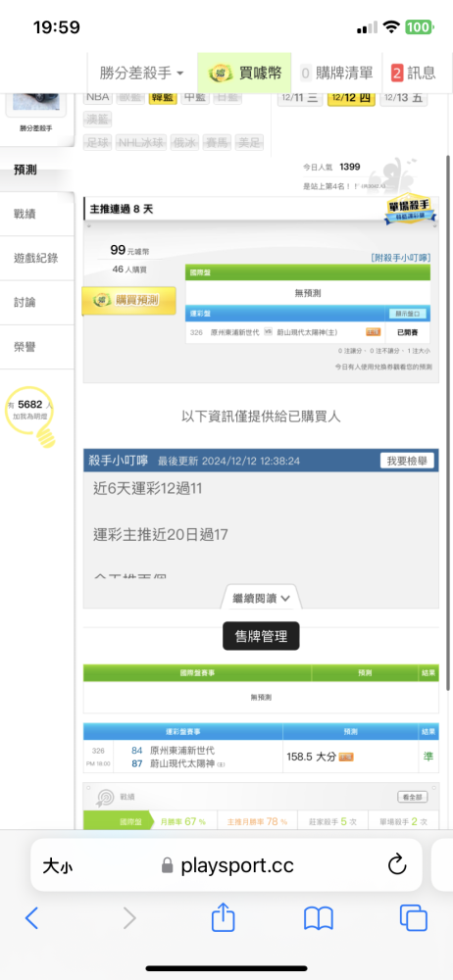
Task: Click the 主推月勝率 78% stat
Action: 255,821
